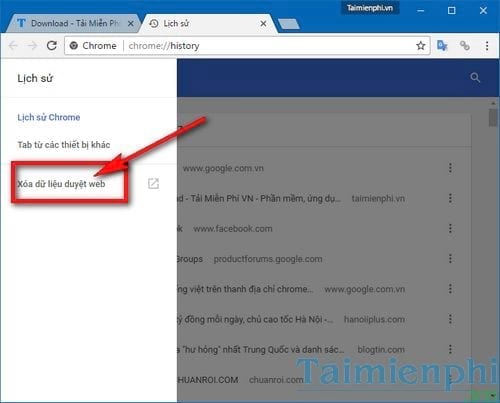Screen dimensions: 500x403
Task: Bookmark this page with the star icon
Action: tap(421, 46)
